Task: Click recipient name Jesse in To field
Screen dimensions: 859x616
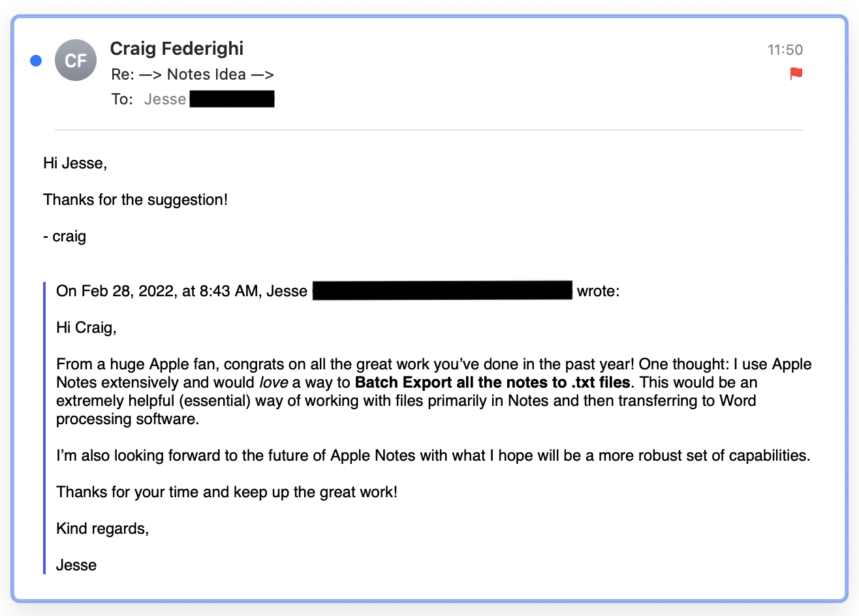Action: (x=165, y=99)
